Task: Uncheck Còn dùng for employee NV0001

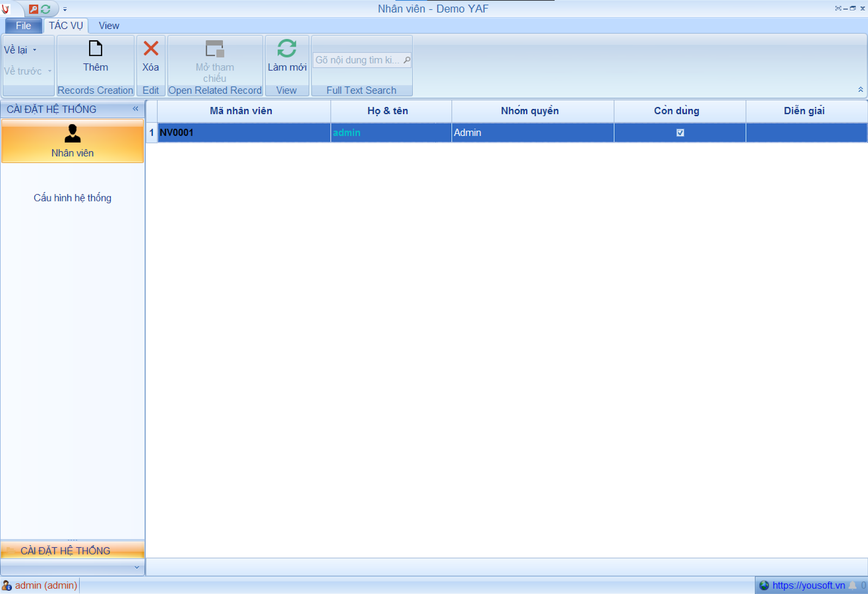Action: tap(679, 132)
